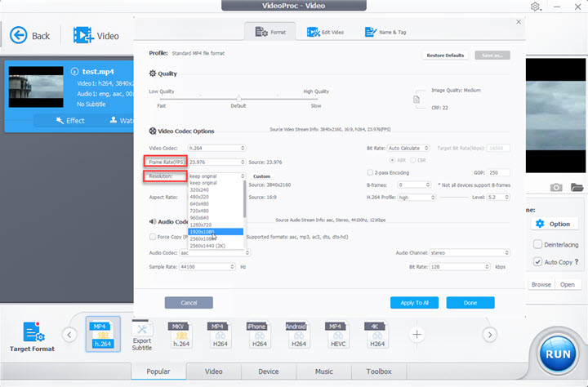Switch to the Edit Video tab
The width and height of the screenshot is (588, 387).
325,33
